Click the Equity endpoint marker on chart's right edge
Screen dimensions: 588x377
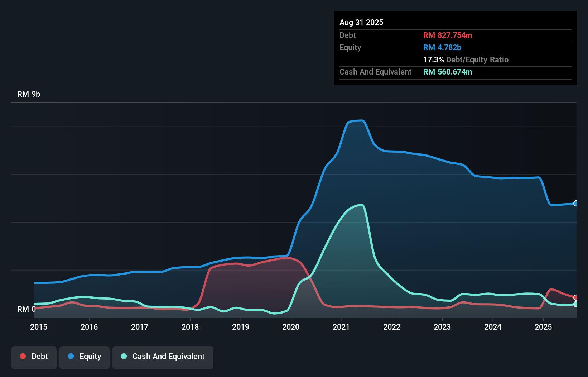click(x=576, y=204)
